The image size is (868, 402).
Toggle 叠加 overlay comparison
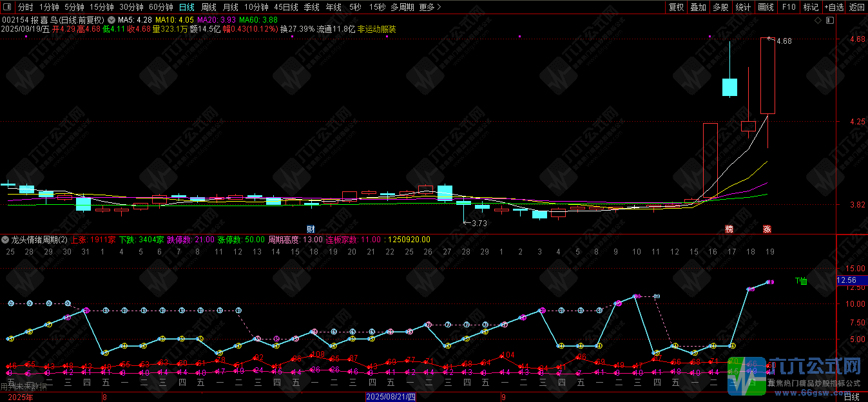(699, 7)
